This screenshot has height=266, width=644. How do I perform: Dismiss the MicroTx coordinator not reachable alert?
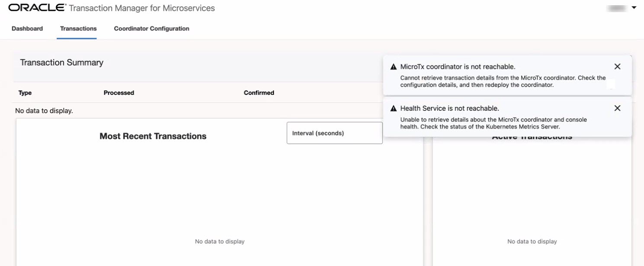coord(617,67)
